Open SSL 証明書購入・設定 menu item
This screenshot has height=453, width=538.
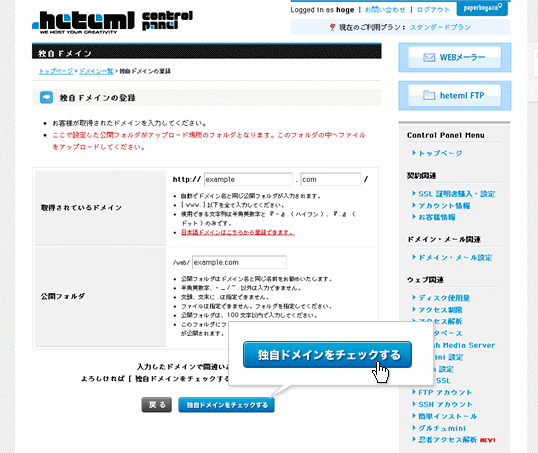[x=457, y=194]
